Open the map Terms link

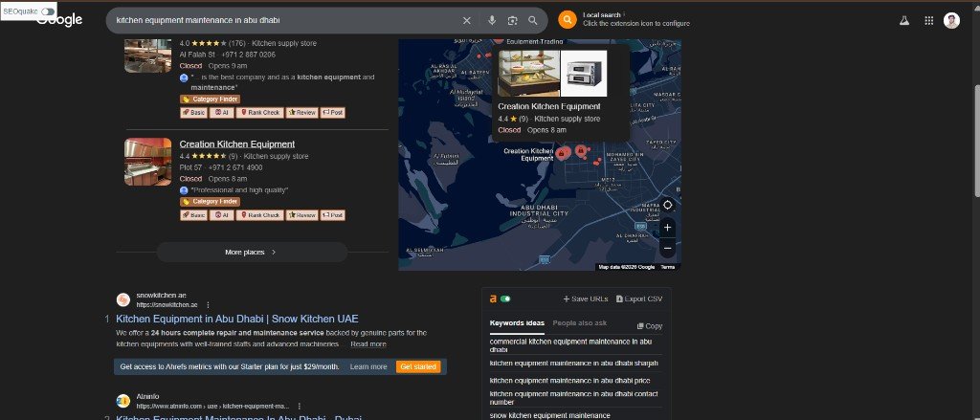tap(667, 267)
